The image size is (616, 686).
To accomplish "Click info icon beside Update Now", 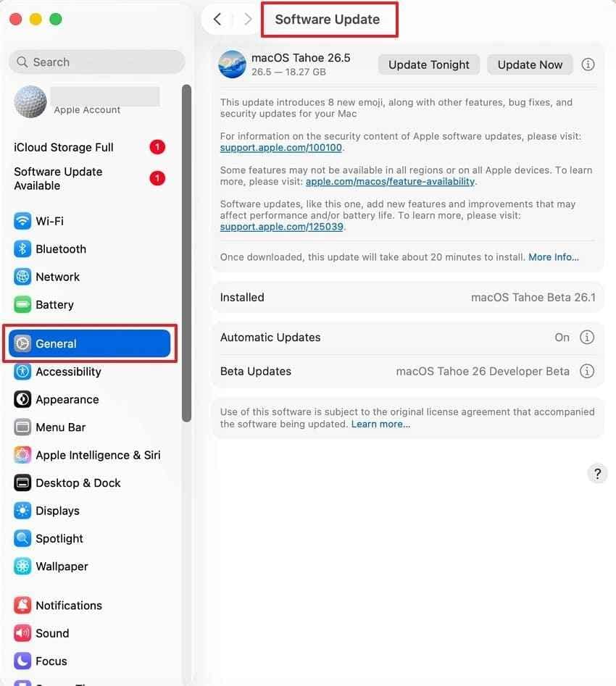I will pyautogui.click(x=588, y=64).
